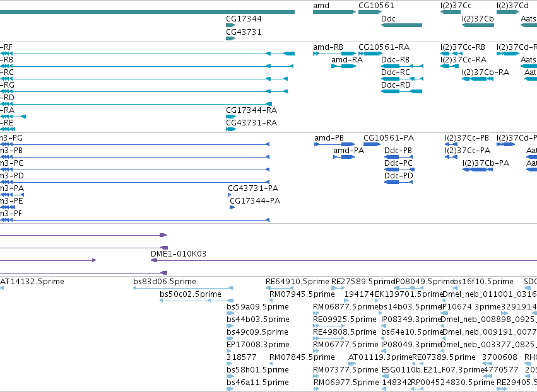Click the l(2)37Cd gene label
This screenshot has width=537, height=392.
(512, 6)
